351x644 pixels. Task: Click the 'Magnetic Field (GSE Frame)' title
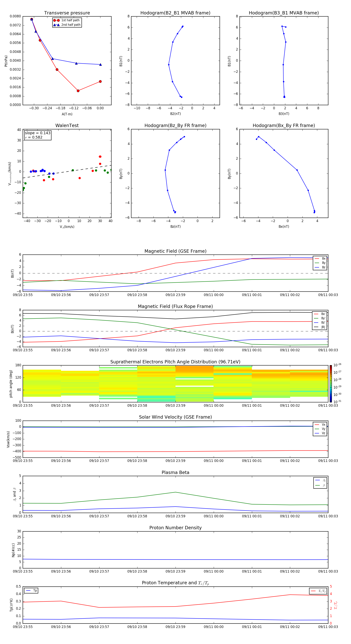[x=175, y=251]
